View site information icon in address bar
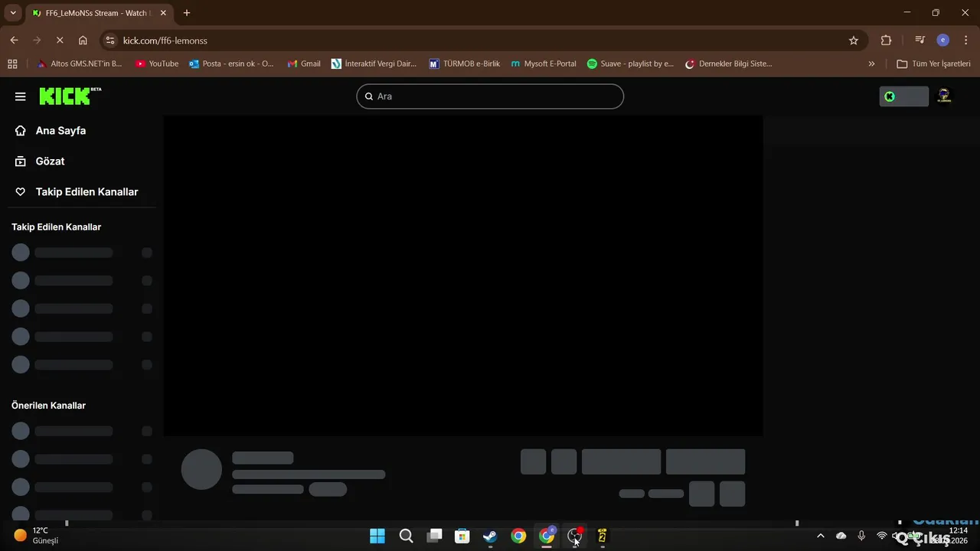Screen dimensions: 980x551 pyautogui.click(x=110, y=41)
